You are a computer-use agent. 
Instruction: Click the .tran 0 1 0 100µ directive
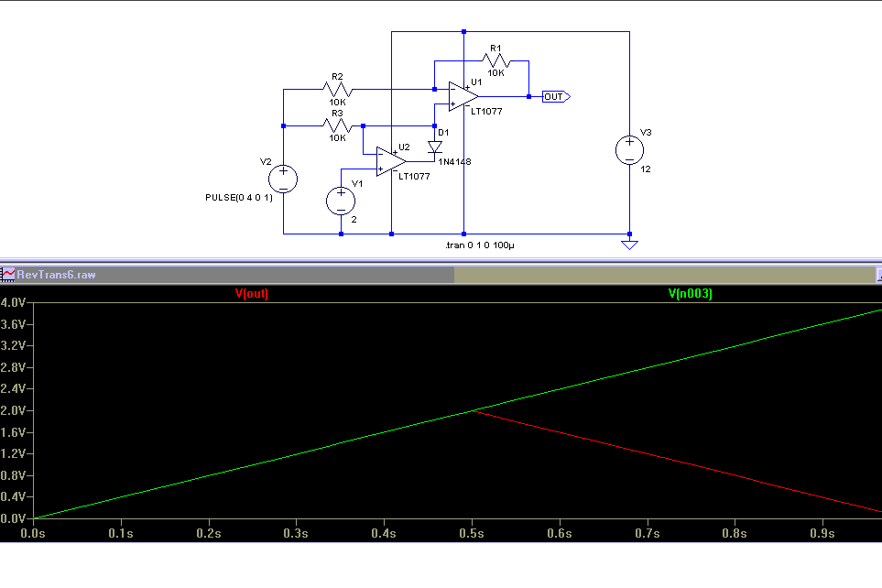tap(480, 245)
